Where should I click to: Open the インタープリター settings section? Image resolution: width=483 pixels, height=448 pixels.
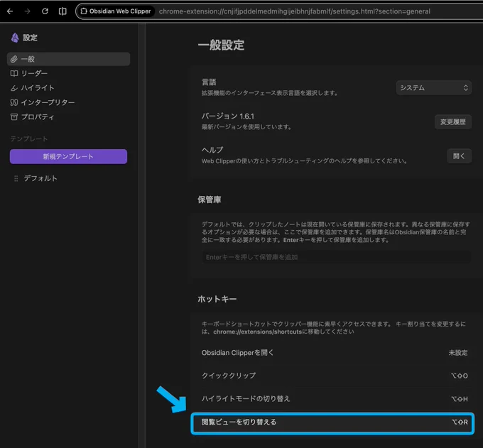(x=68, y=102)
